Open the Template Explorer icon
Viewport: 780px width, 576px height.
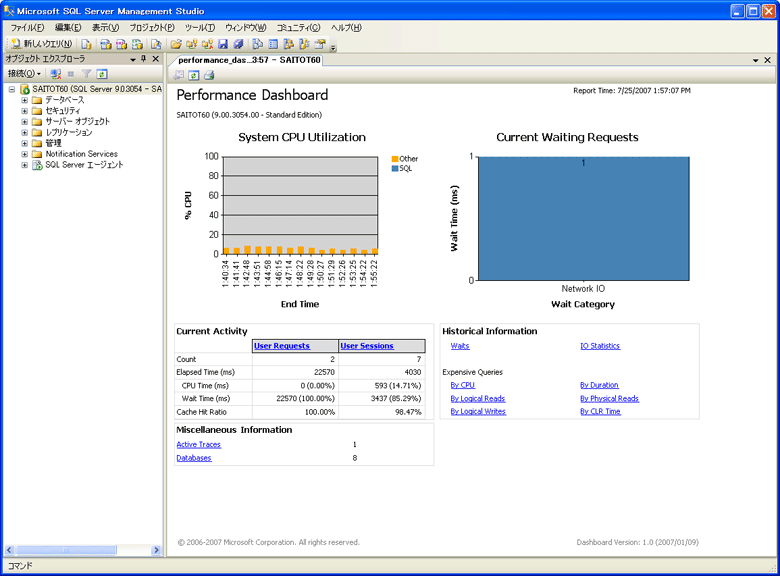point(304,44)
